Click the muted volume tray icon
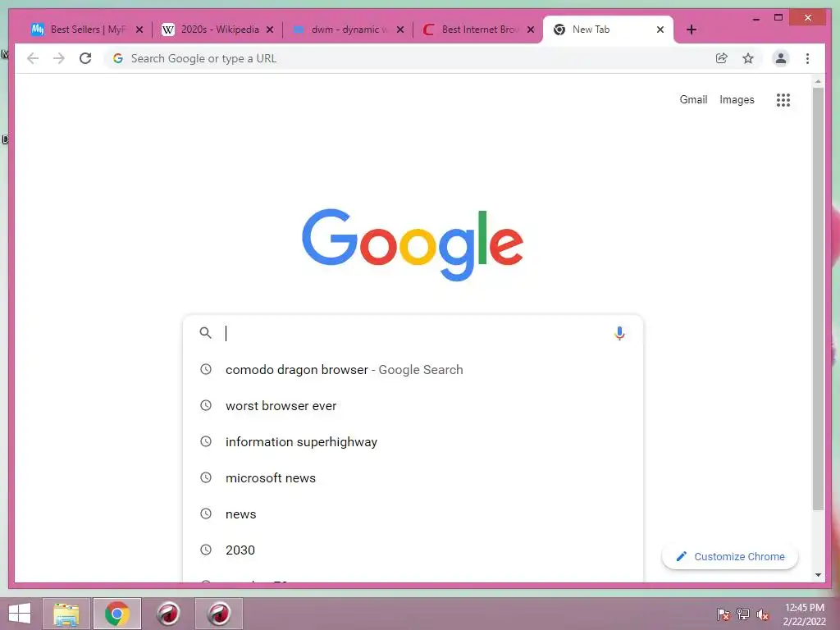The image size is (840, 630). click(x=763, y=614)
